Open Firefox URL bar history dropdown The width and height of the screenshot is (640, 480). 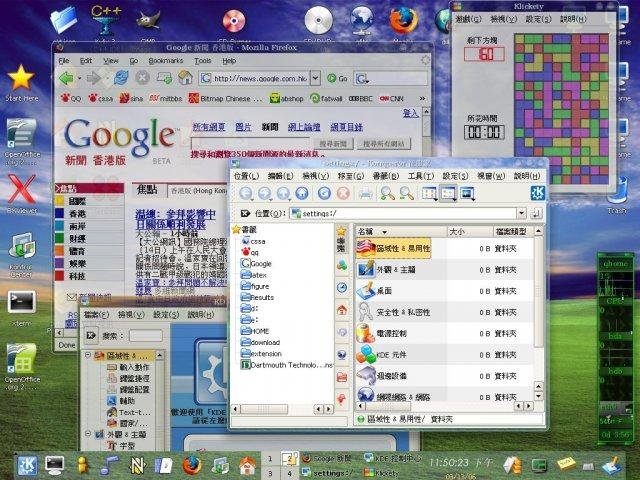[315, 78]
